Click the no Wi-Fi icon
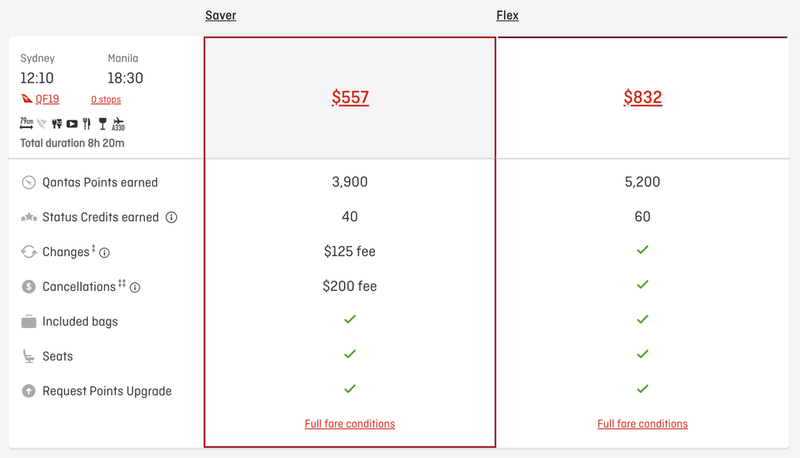 click(x=42, y=123)
